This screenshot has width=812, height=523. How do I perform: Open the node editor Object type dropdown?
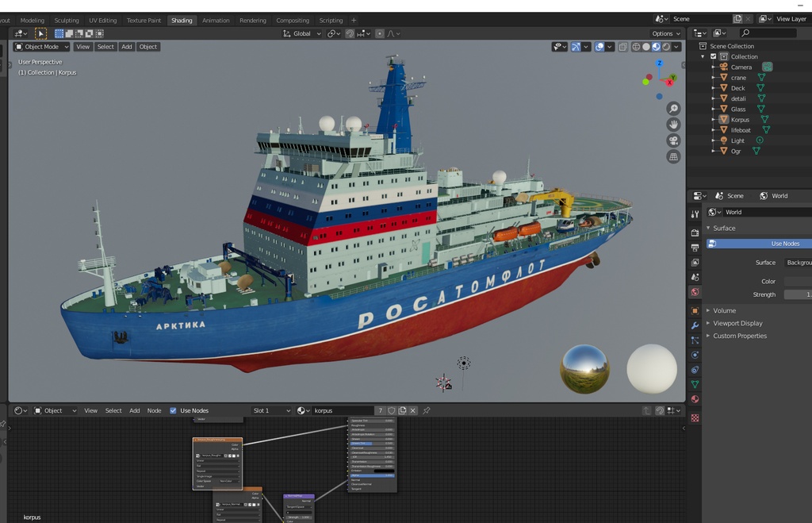click(x=56, y=410)
